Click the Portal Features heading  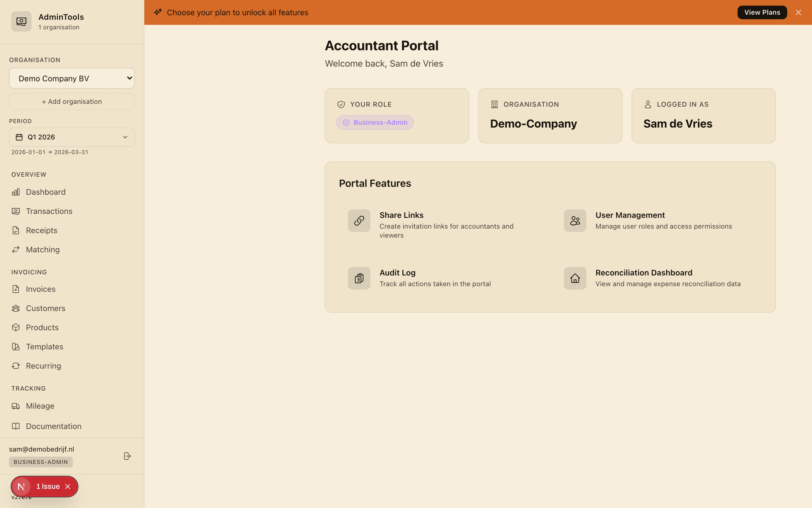point(375,183)
